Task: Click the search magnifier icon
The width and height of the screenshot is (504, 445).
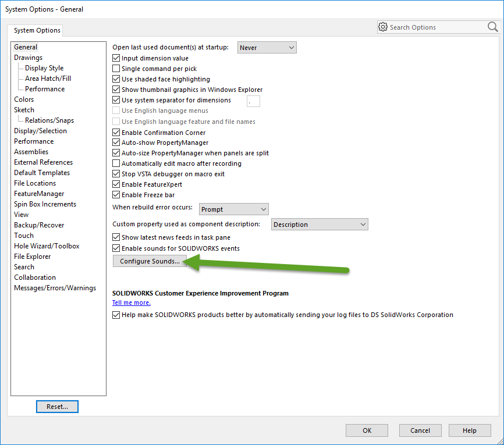Action: [x=492, y=27]
